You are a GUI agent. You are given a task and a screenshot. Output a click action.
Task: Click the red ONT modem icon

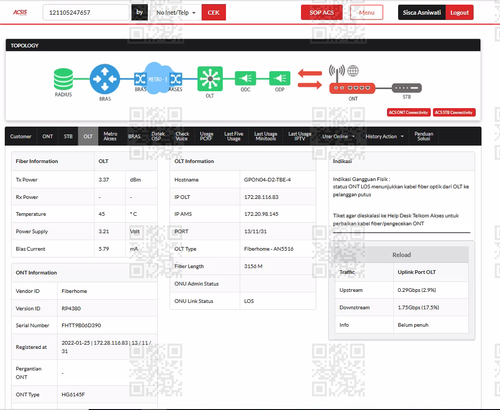pyautogui.click(x=352, y=88)
